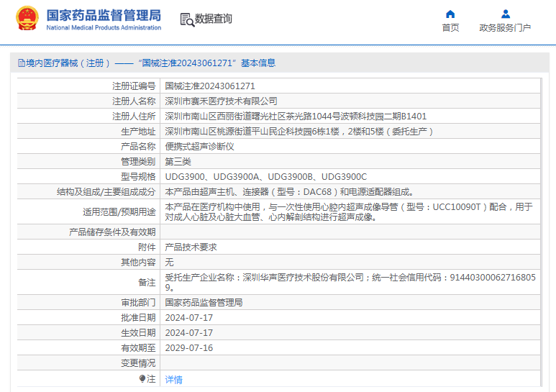Click management category value 第三类
Image resolution: width=556 pixels, height=392 pixels.
coord(178,162)
